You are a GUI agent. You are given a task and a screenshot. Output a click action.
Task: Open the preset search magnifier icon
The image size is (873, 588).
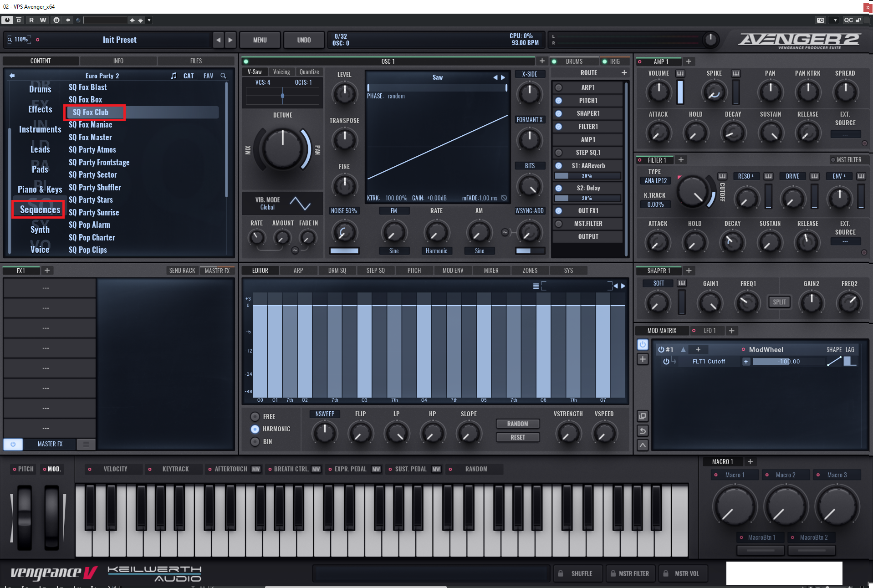coord(223,76)
